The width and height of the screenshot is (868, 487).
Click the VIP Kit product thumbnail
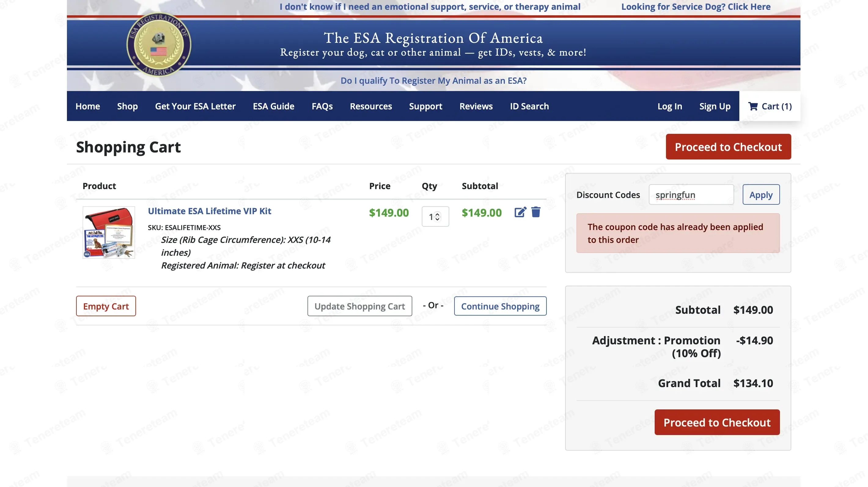pyautogui.click(x=109, y=233)
